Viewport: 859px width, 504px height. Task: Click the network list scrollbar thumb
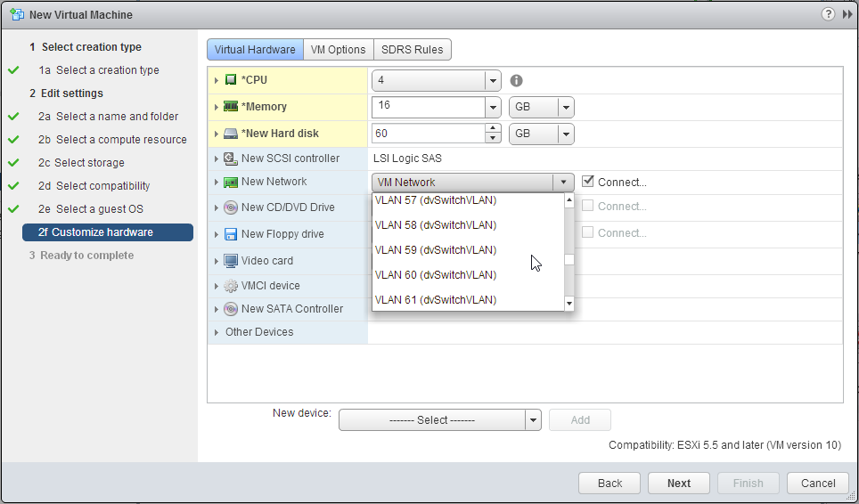pos(569,259)
